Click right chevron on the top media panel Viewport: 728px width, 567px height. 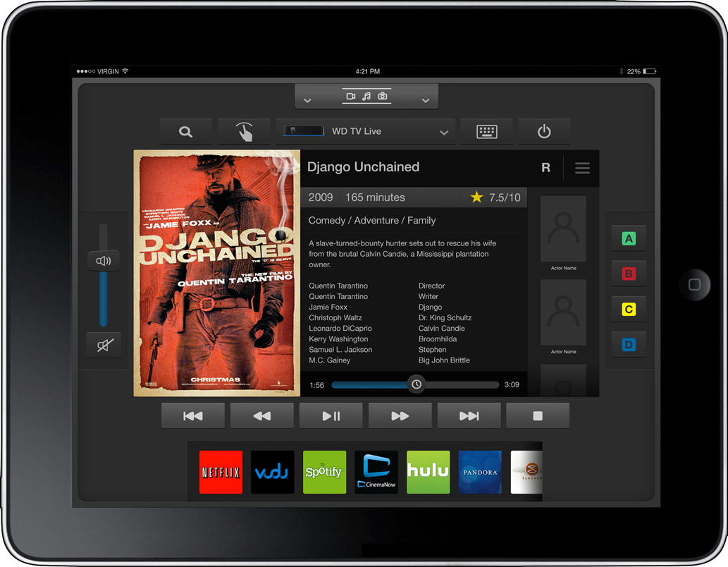click(425, 100)
